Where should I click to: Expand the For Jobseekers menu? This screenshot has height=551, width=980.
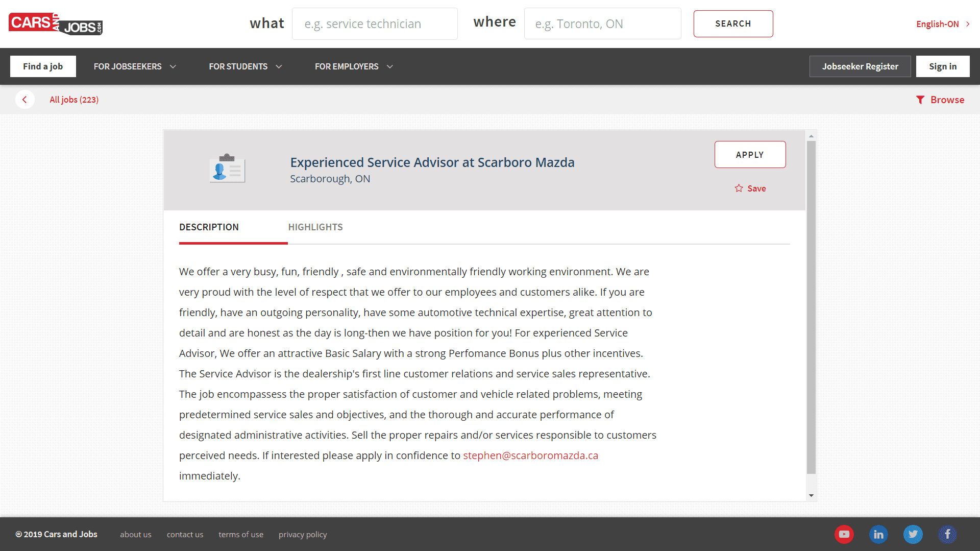coord(135,66)
